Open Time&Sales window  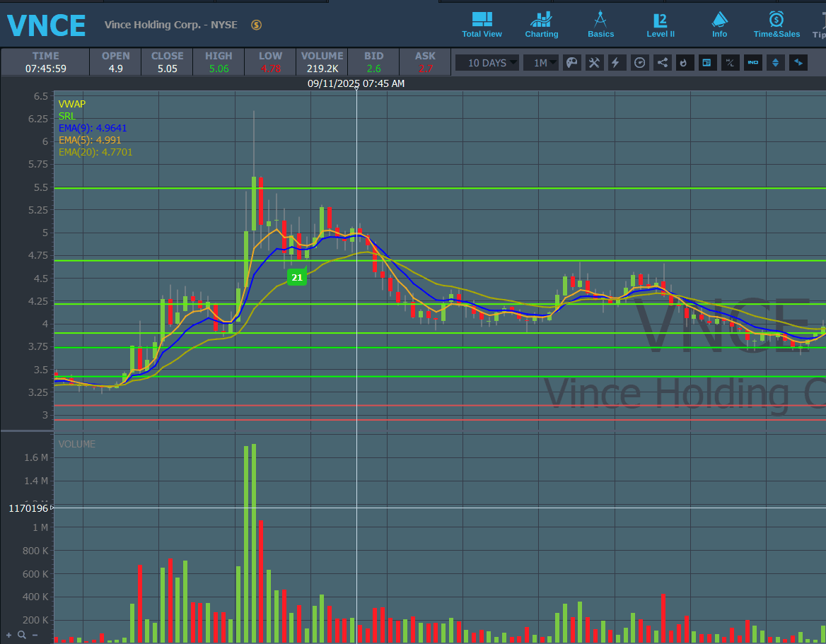[776, 25]
